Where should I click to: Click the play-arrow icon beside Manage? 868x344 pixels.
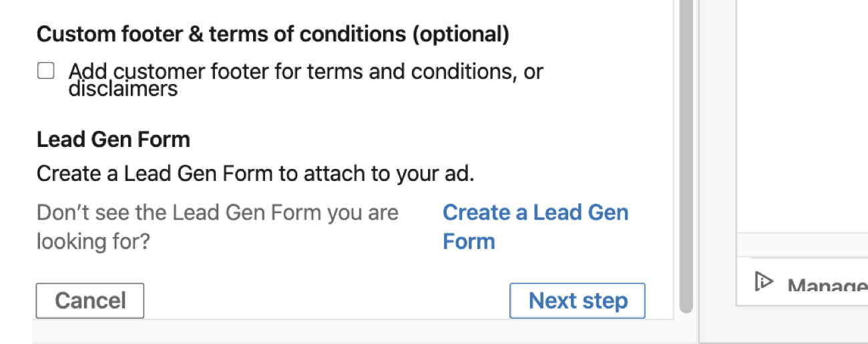click(763, 282)
